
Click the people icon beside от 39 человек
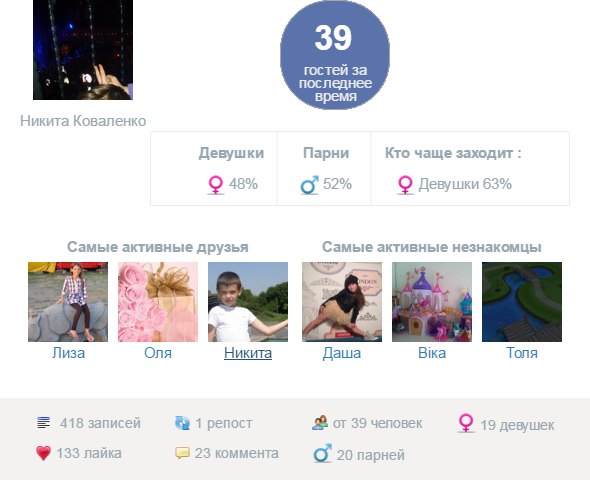(x=320, y=423)
